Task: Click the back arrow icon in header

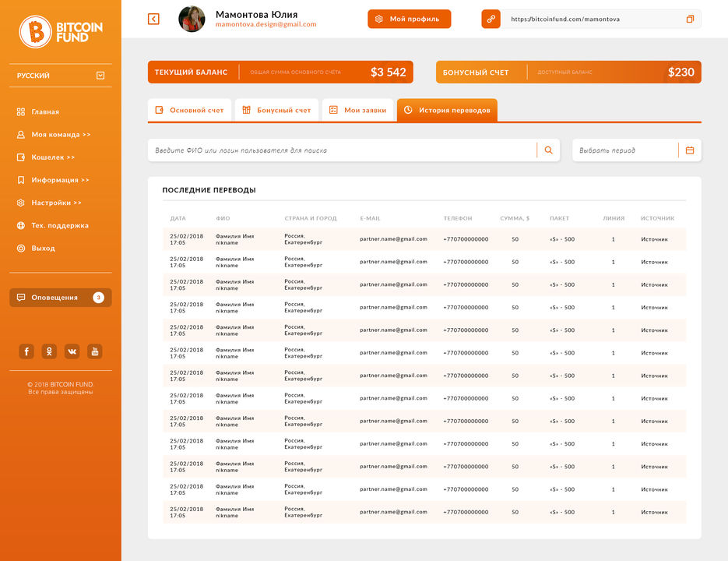Action: (153, 19)
